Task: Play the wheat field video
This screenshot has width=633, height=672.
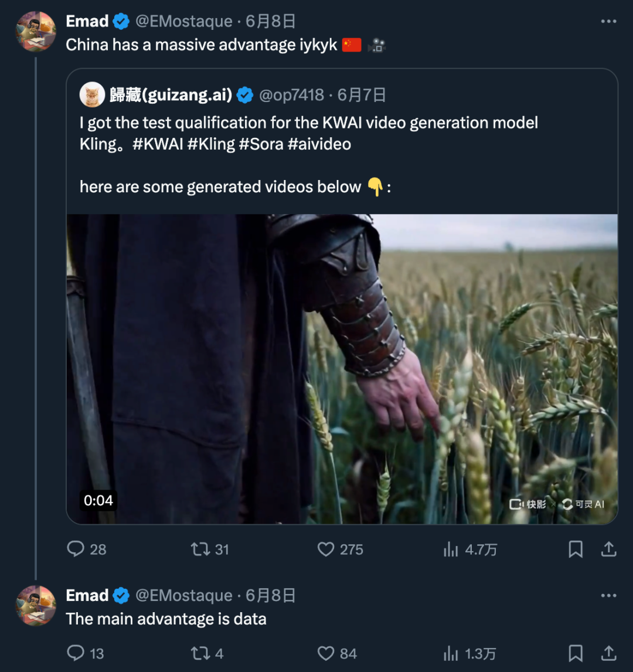Action: click(342, 369)
